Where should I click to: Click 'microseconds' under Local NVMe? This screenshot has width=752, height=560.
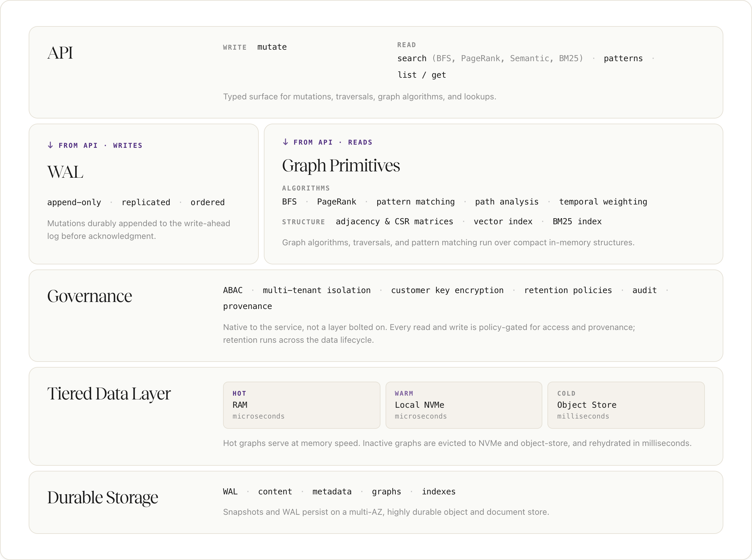click(421, 416)
